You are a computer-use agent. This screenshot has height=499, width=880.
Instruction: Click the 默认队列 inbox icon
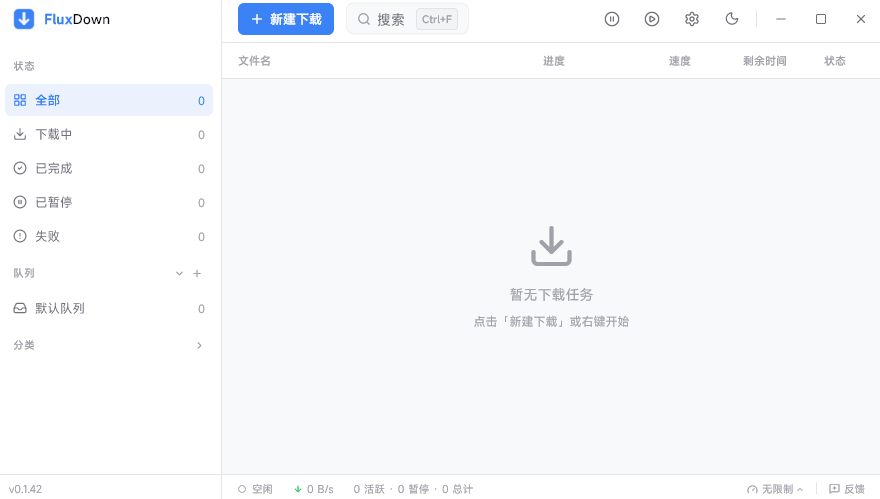click(20, 309)
